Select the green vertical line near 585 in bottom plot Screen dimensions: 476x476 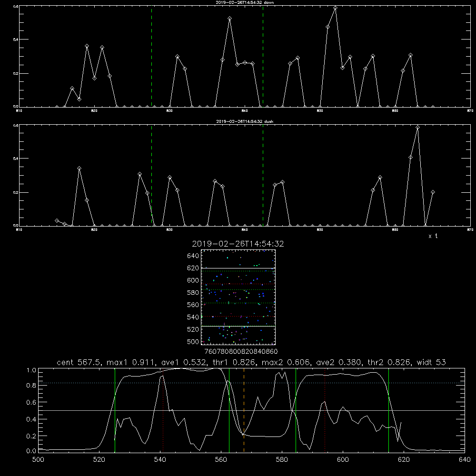click(296, 410)
